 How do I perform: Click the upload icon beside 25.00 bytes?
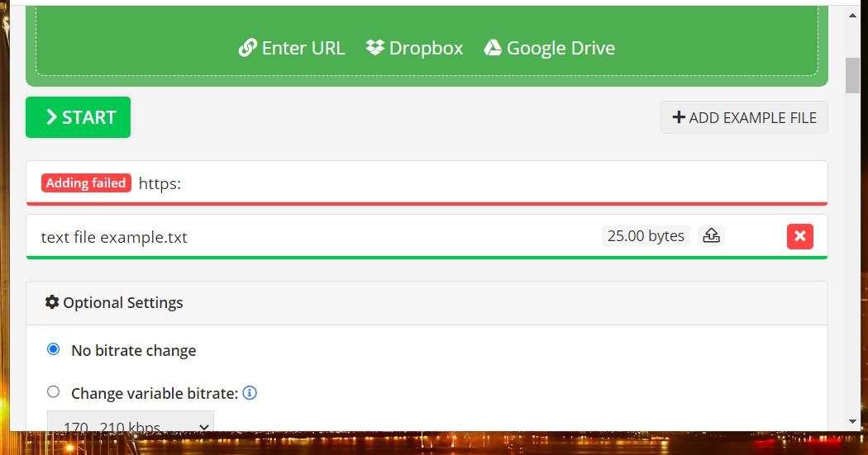coord(711,235)
